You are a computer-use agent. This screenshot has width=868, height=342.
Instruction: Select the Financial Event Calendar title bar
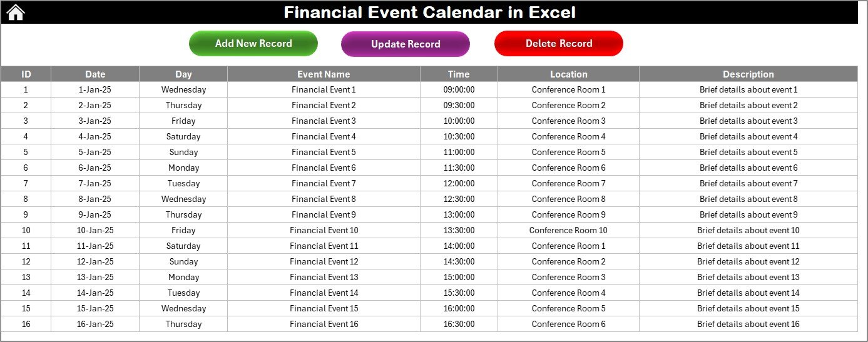(429, 13)
